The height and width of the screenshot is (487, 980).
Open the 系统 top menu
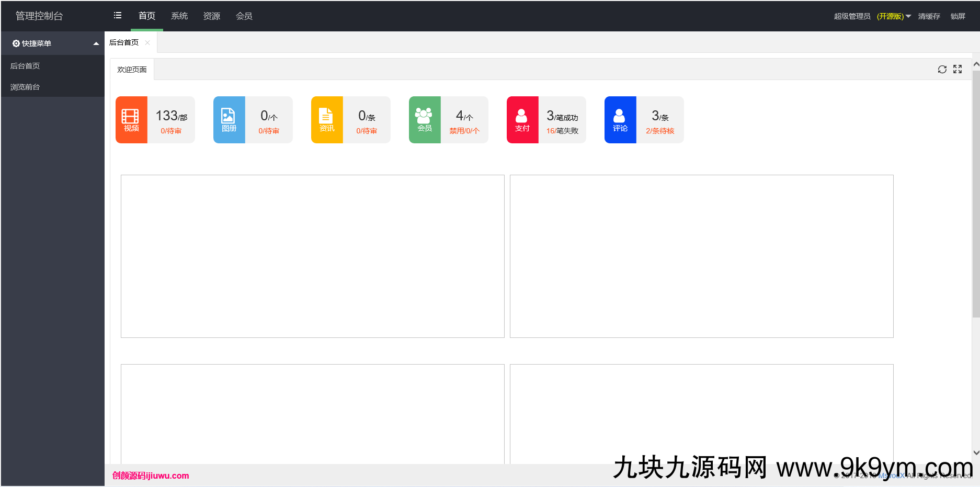tap(179, 16)
